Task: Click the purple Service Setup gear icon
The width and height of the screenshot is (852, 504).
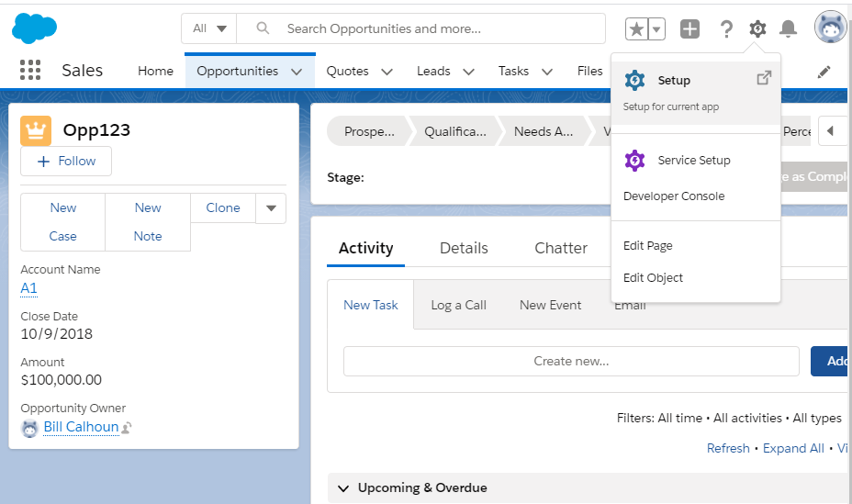Action: (634, 161)
